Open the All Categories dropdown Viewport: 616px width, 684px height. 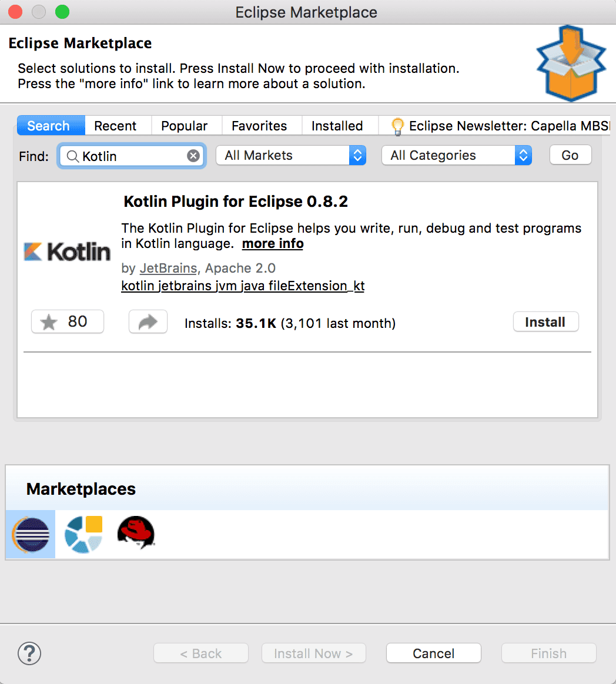[x=457, y=155]
